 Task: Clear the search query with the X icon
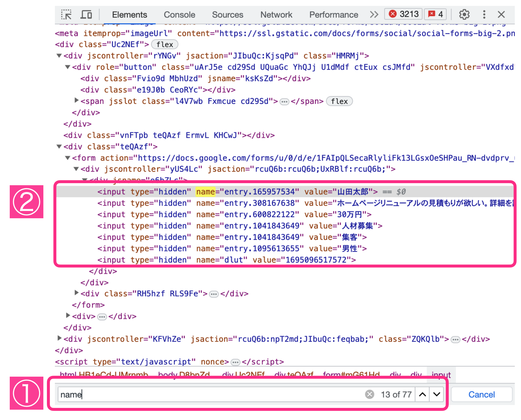tap(369, 394)
